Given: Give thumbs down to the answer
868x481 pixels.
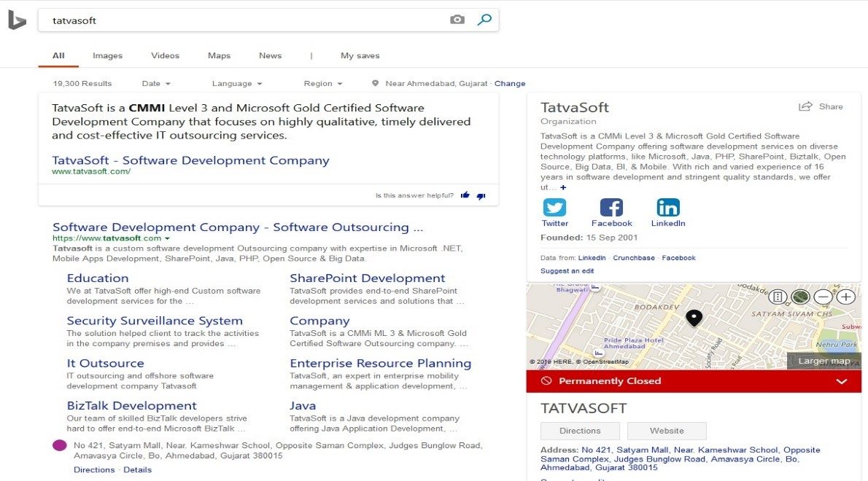Looking at the screenshot, I should click(481, 196).
